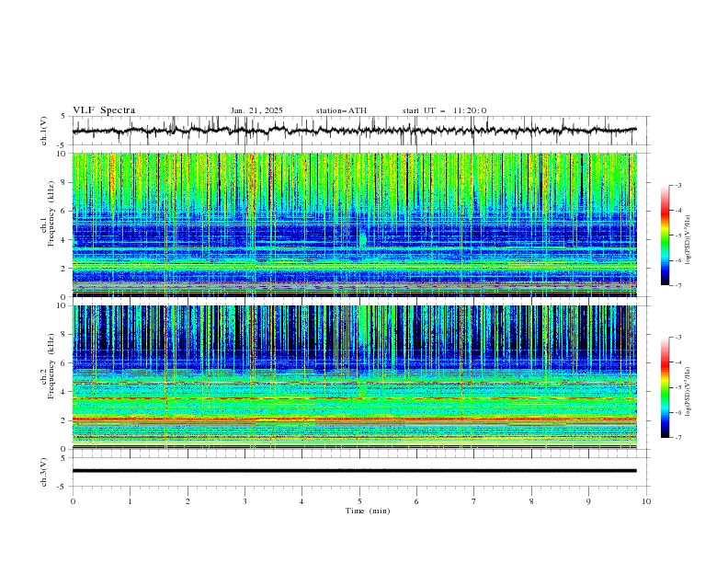Click the ch.1 colorbar "-7" label
This screenshot has width=728, height=563.
click(x=678, y=285)
